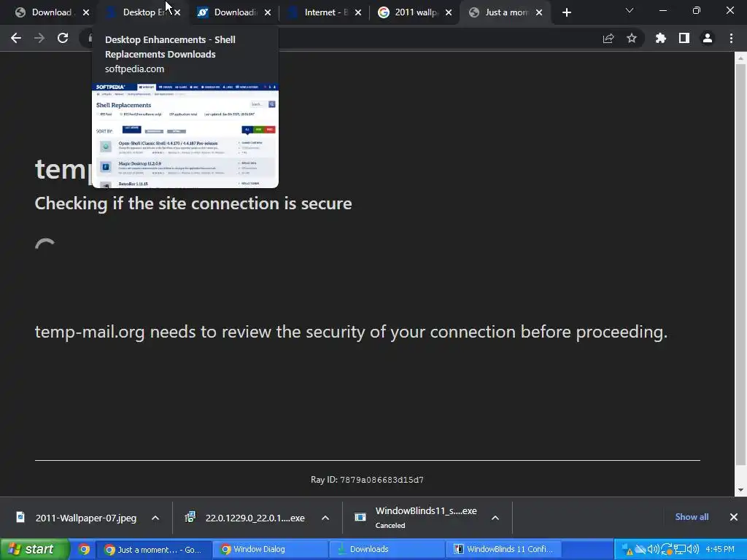Switch to WindowBlinds 11 Config taskbar item
747x560 pixels.
tap(502, 549)
